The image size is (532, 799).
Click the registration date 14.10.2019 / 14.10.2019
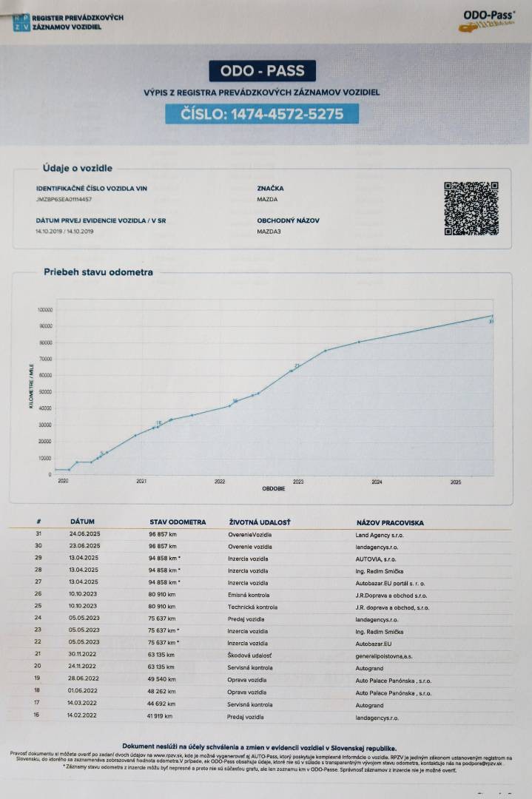click(64, 232)
